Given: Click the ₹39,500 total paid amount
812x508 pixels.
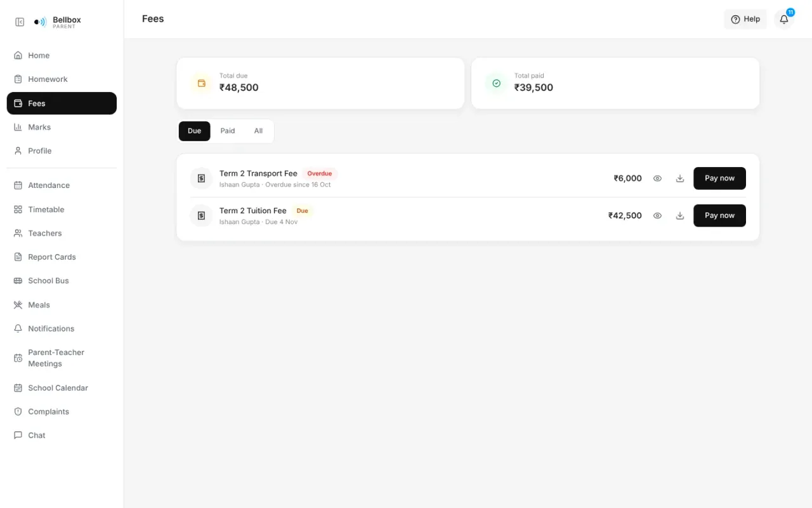Looking at the screenshot, I should click(534, 88).
